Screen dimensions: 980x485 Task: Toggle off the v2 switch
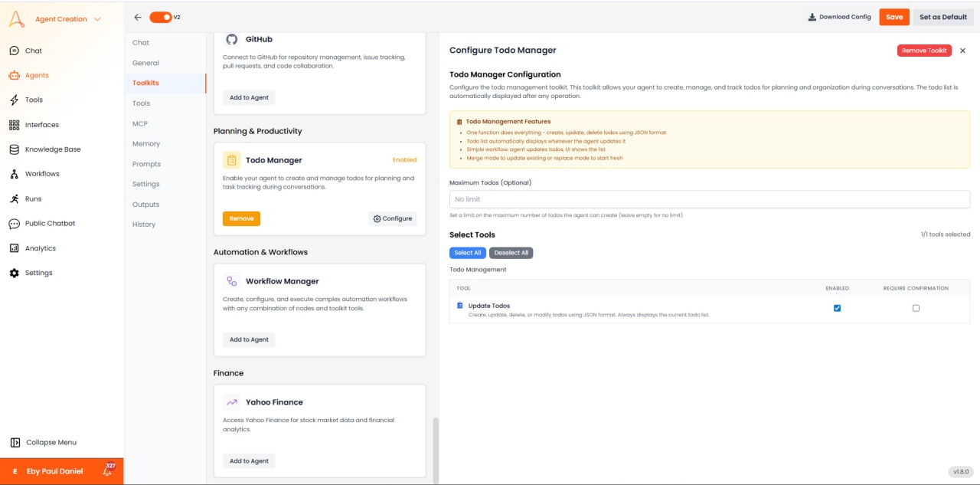(161, 15)
